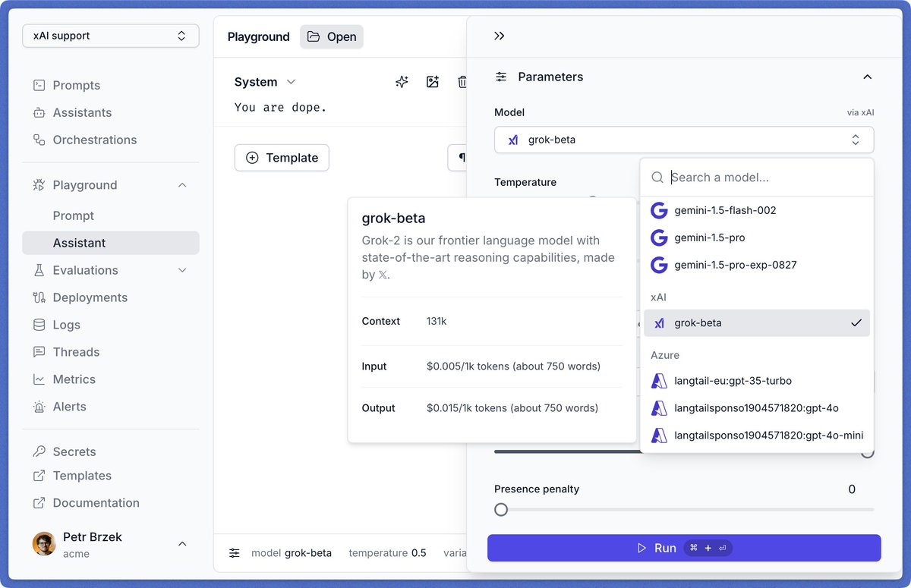Viewport: 911px width, 588px height.
Task: Select langtail-eu:gpt-35-turbo model
Action: (757, 381)
